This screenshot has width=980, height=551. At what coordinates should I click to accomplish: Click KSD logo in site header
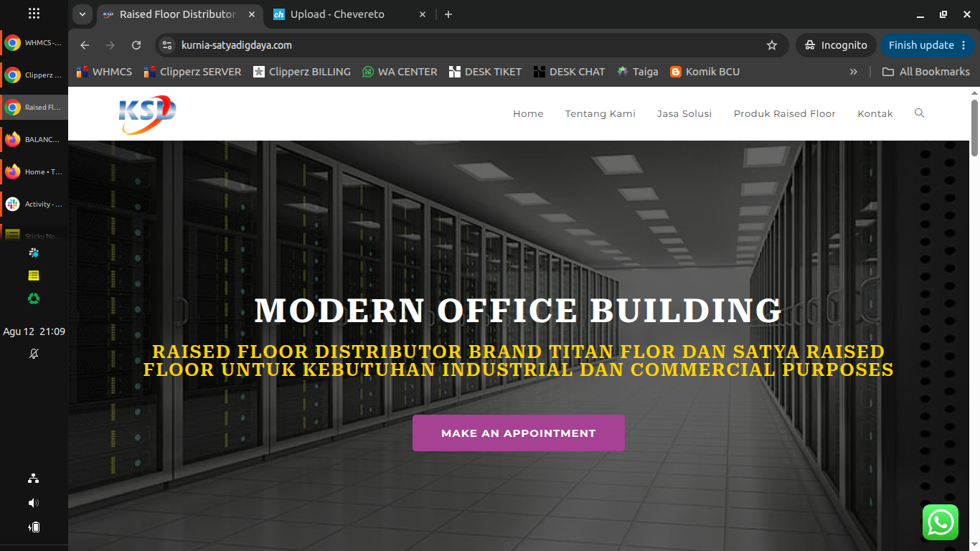click(147, 114)
